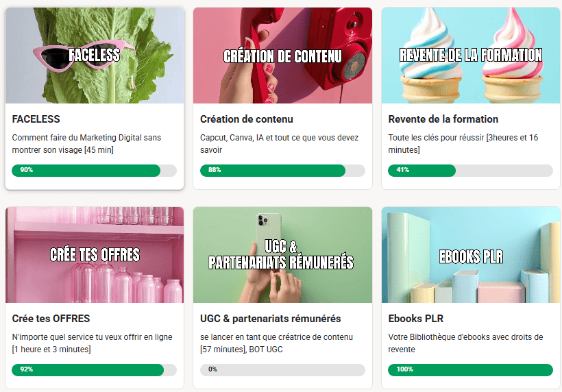562x392 pixels.
Task: Open the Ebooks PLR pastel books image
Action: [471, 255]
